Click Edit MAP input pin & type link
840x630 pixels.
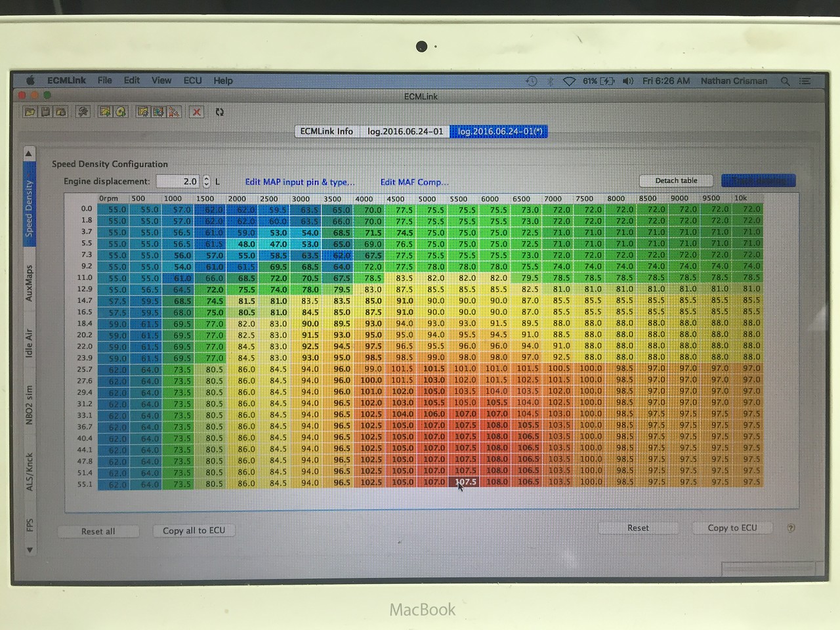300,182
